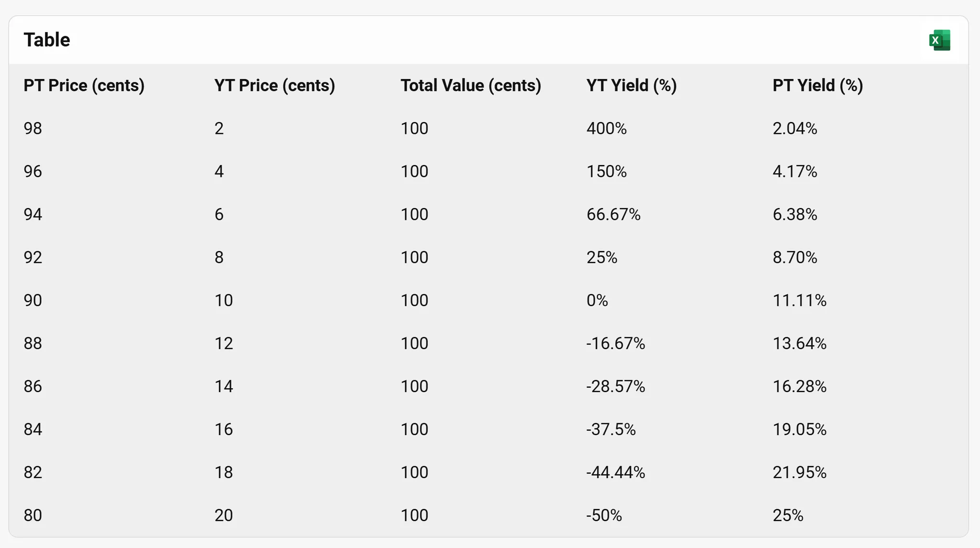
Task: Select the 2.04% PT yield cell
Action: point(795,129)
